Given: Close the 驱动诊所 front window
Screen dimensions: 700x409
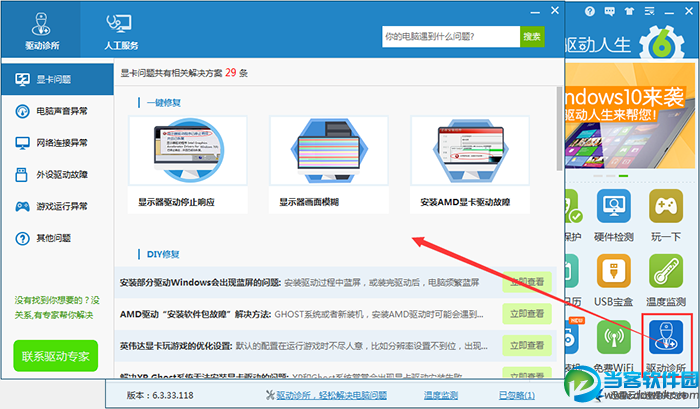Looking at the screenshot, I should pyautogui.click(x=555, y=10).
